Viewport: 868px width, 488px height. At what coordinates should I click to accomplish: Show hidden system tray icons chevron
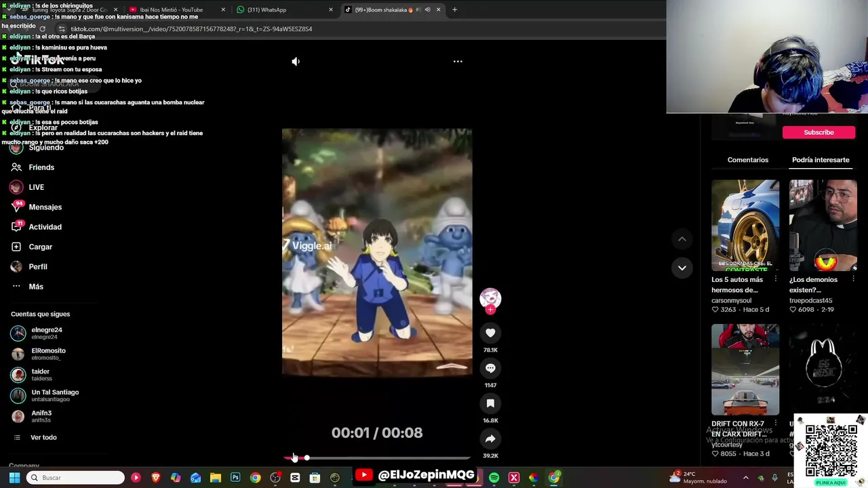click(x=745, y=478)
